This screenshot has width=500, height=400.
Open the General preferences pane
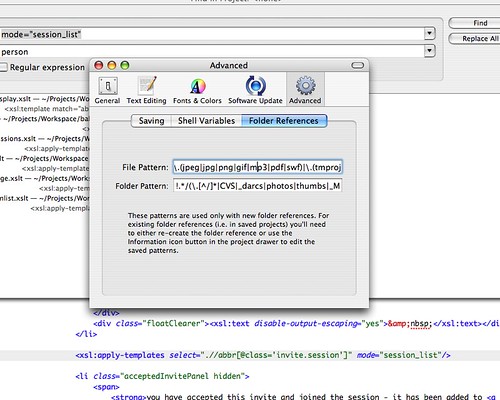coord(107,90)
